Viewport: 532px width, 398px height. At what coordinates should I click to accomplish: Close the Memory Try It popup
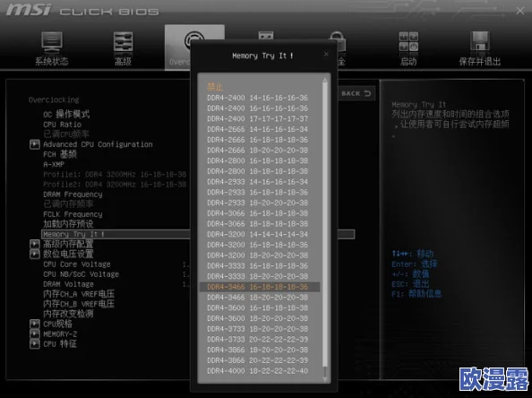point(326,54)
